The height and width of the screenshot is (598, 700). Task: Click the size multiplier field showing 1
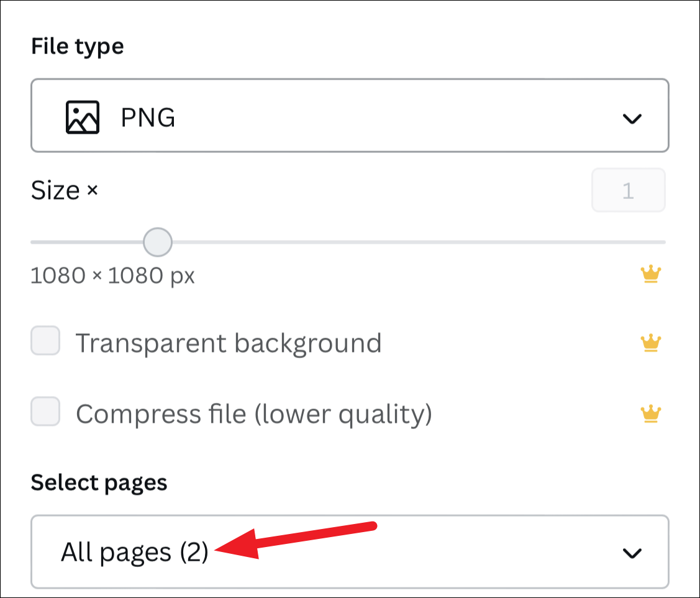pyautogui.click(x=628, y=190)
